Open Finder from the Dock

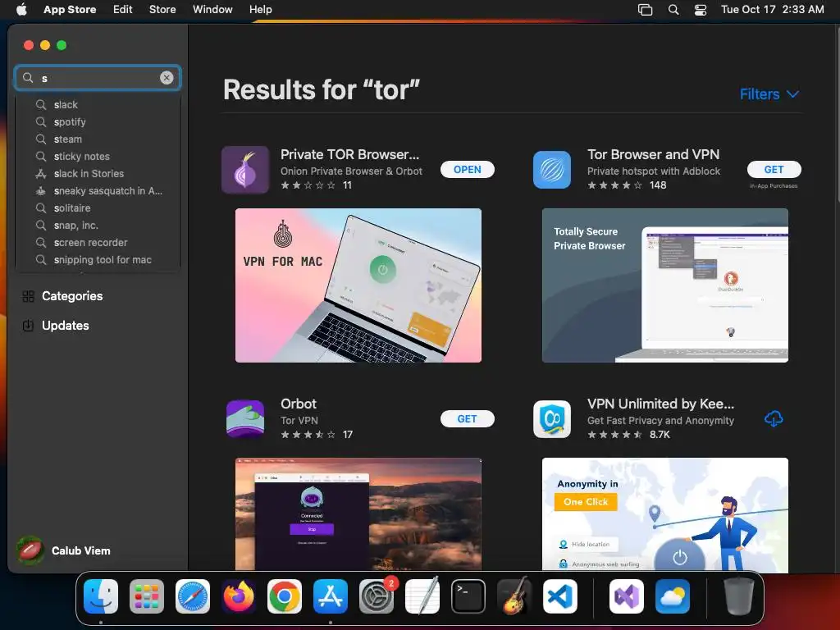[101, 596]
